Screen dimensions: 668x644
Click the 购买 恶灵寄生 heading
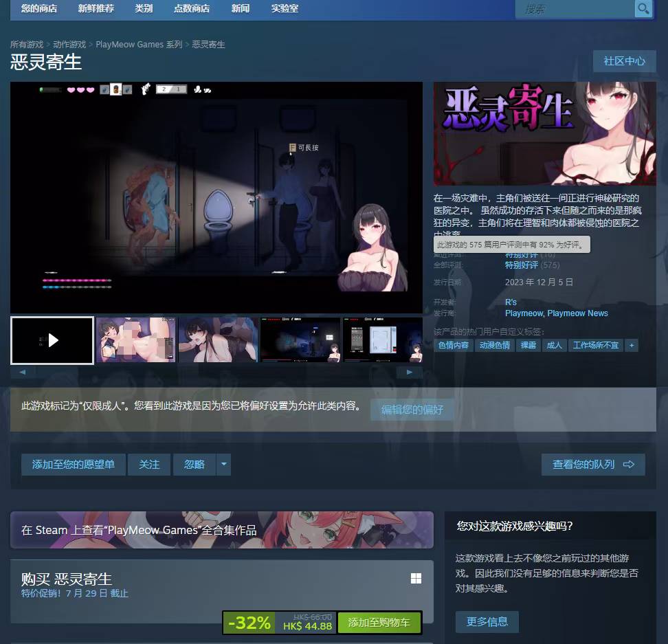(67, 579)
